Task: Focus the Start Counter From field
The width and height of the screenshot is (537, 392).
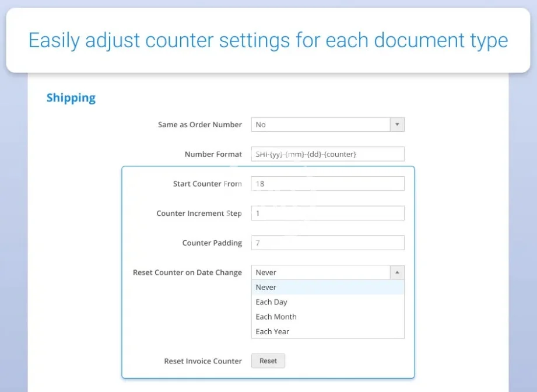Action: [x=327, y=184]
